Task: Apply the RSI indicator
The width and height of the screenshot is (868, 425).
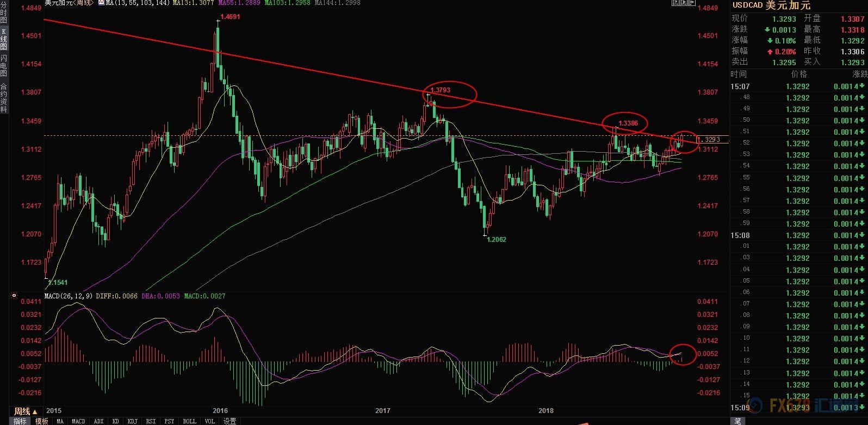Action: 151,421
